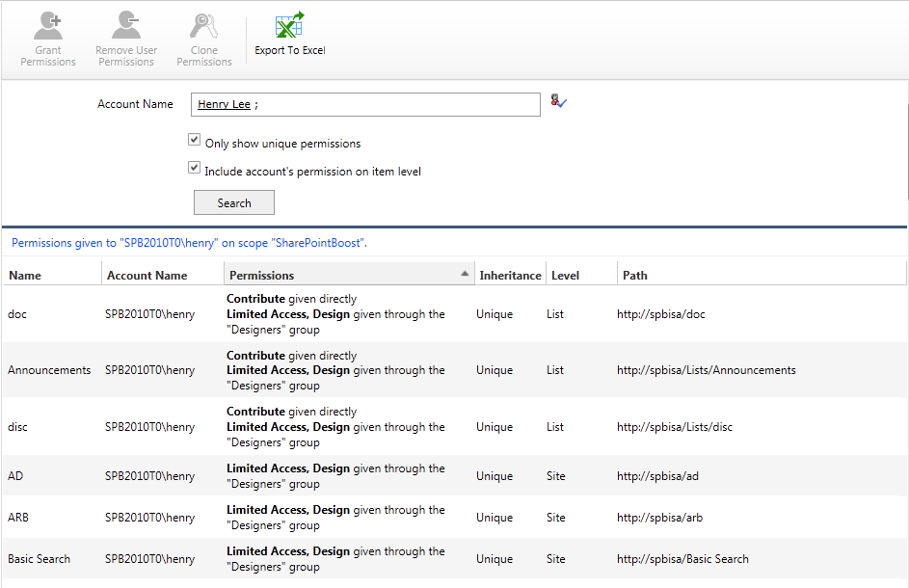
Task: Click the check names icon beside Account Name
Action: pyautogui.click(x=558, y=100)
